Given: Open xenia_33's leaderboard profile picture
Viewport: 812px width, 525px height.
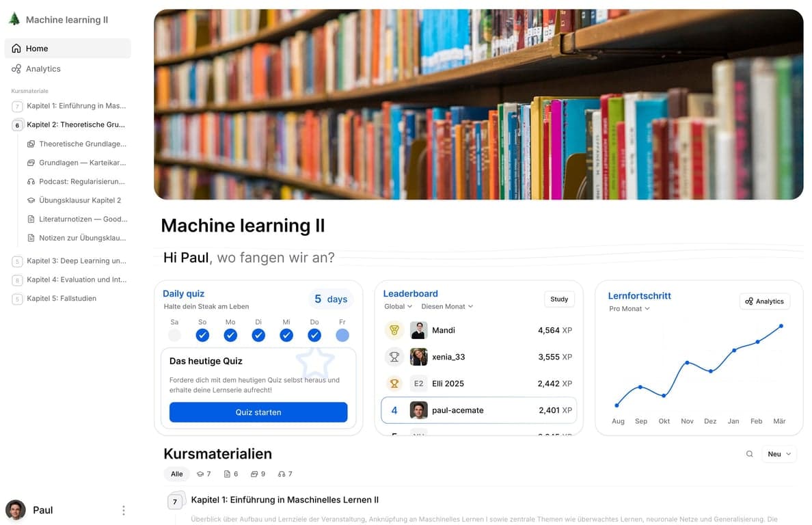Looking at the screenshot, I should [x=418, y=357].
